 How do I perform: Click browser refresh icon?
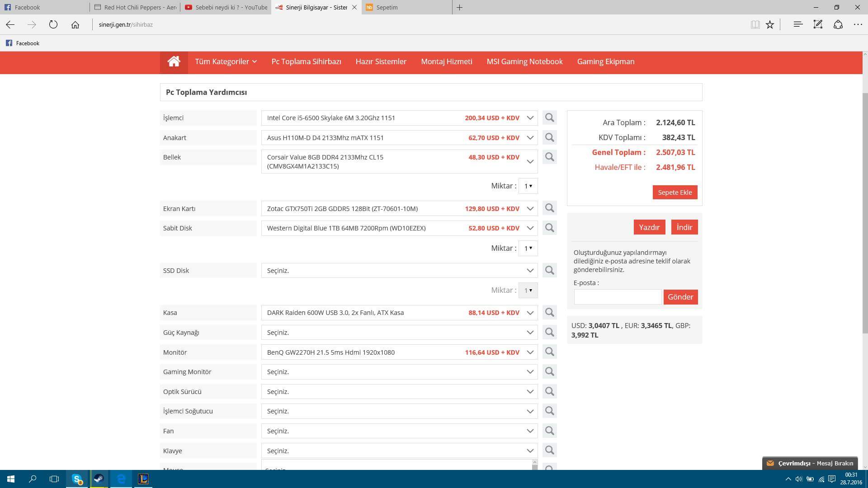click(53, 25)
